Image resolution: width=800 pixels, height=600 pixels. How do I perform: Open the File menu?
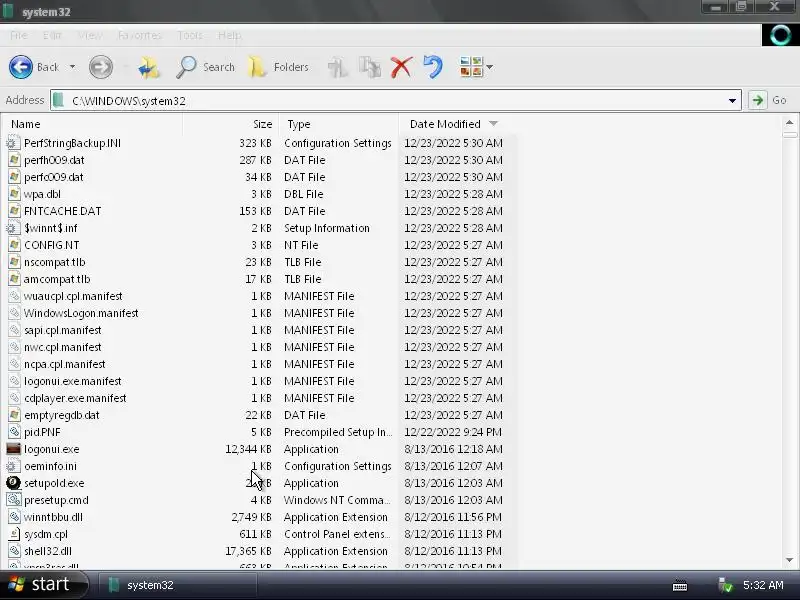pos(19,35)
